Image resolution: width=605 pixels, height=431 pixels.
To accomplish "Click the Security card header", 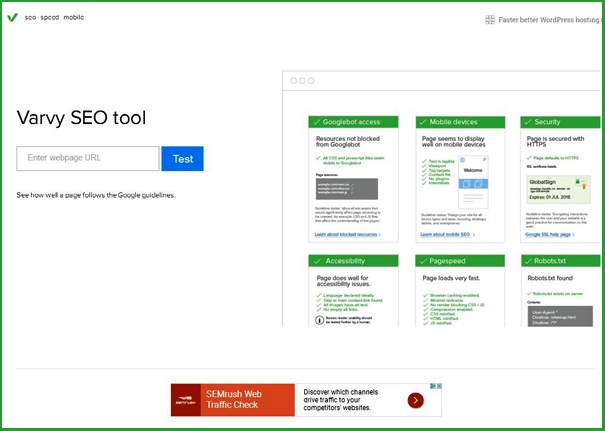I will [560, 122].
